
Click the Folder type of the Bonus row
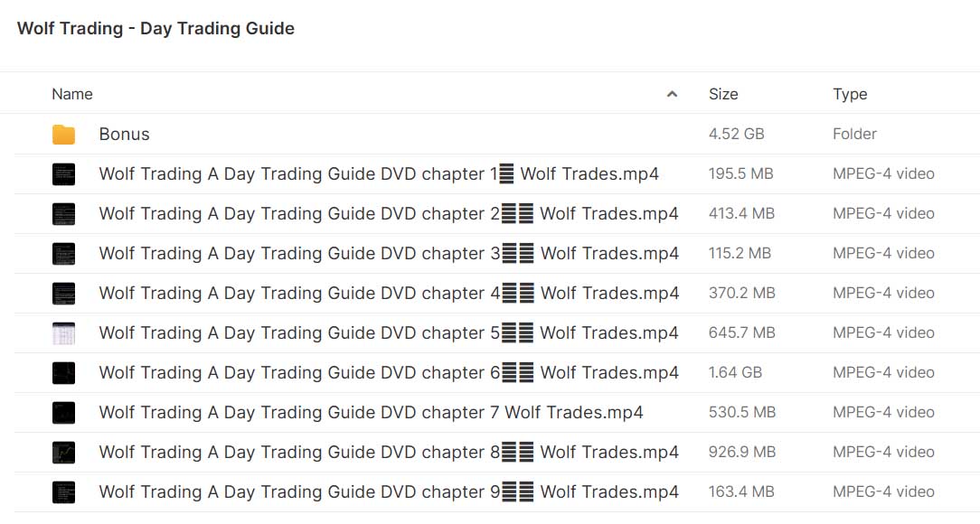[854, 134]
